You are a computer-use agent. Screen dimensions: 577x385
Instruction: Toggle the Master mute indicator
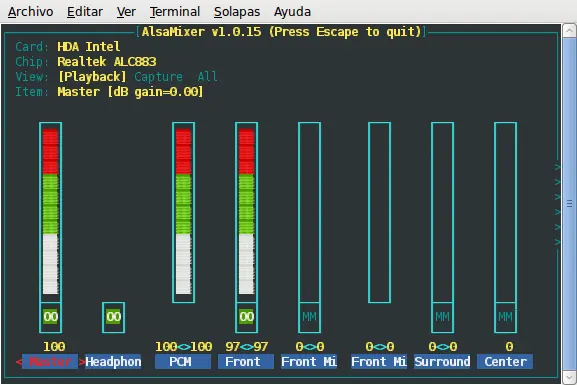[x=50, y=317]
